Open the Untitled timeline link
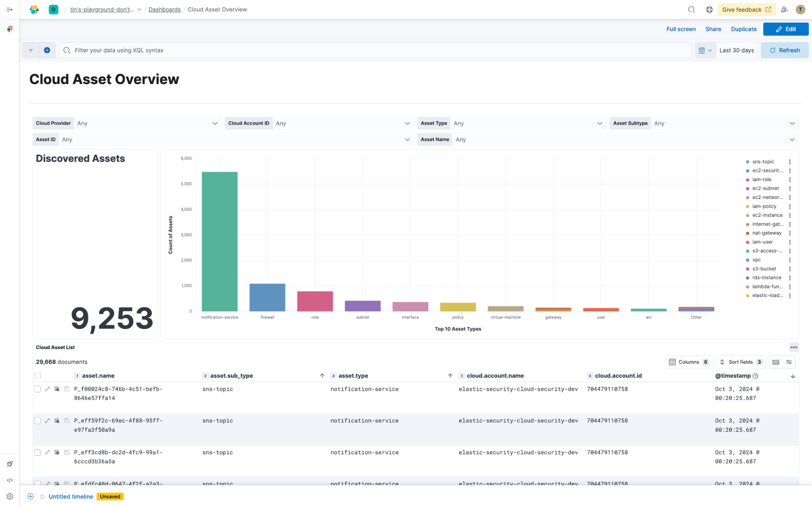Screen dimensions: 812x508 coord(71,497)
